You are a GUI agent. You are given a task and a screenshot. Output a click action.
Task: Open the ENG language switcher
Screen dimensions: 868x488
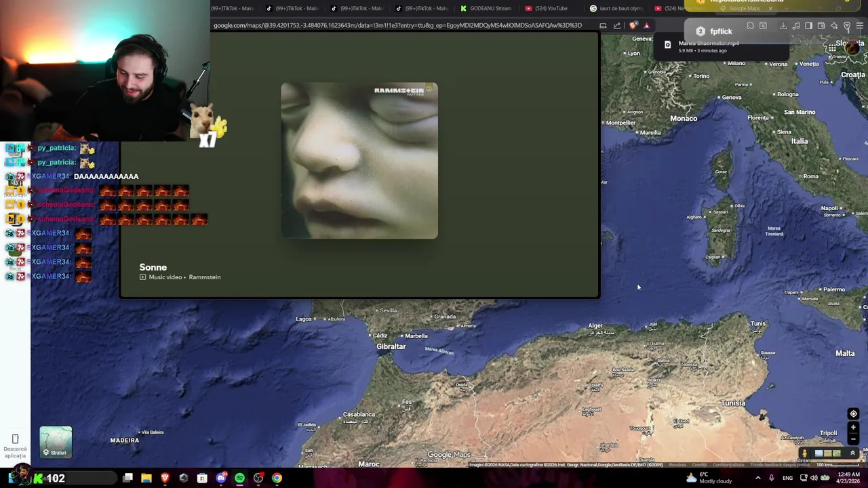787,478
